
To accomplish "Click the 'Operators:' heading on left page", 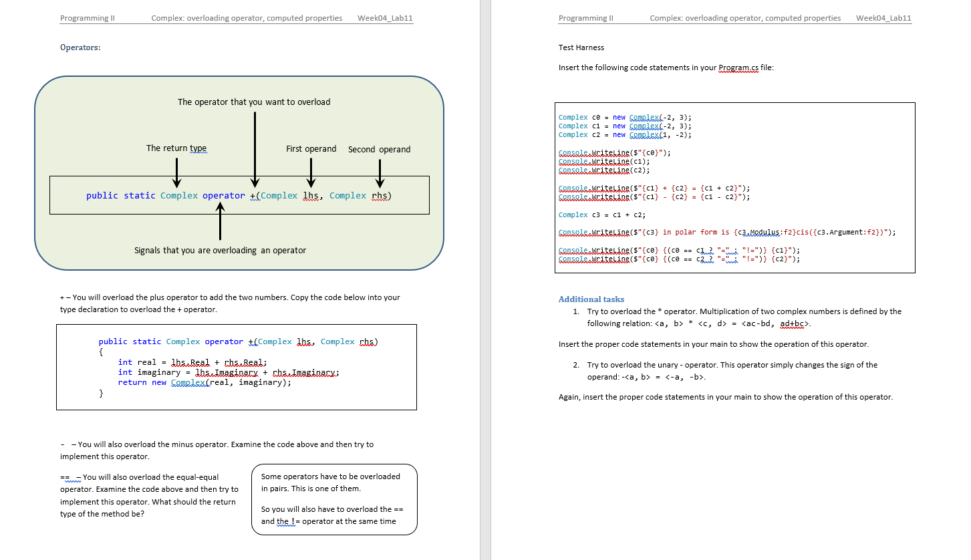I will pyautogui.click(x=80, y=47).
